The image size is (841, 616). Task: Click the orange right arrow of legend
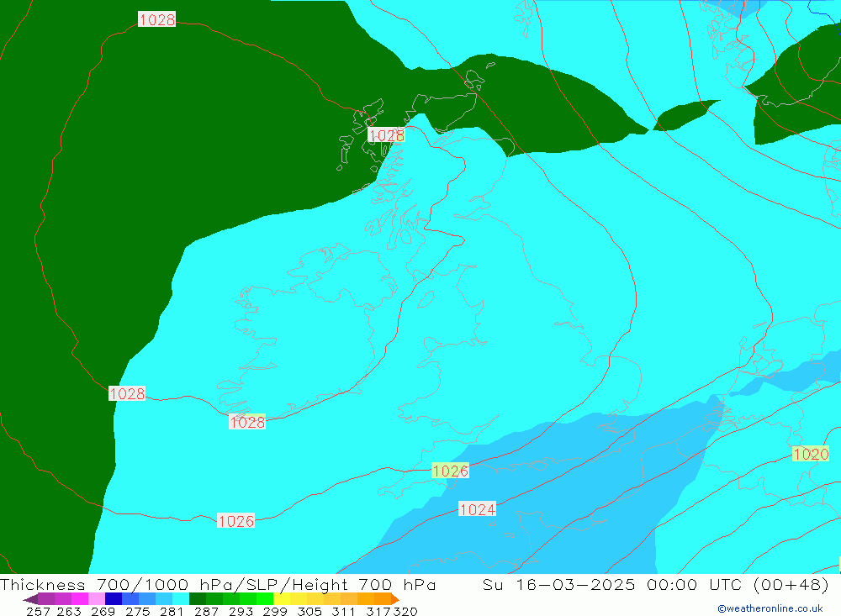(x=395, y=599)
